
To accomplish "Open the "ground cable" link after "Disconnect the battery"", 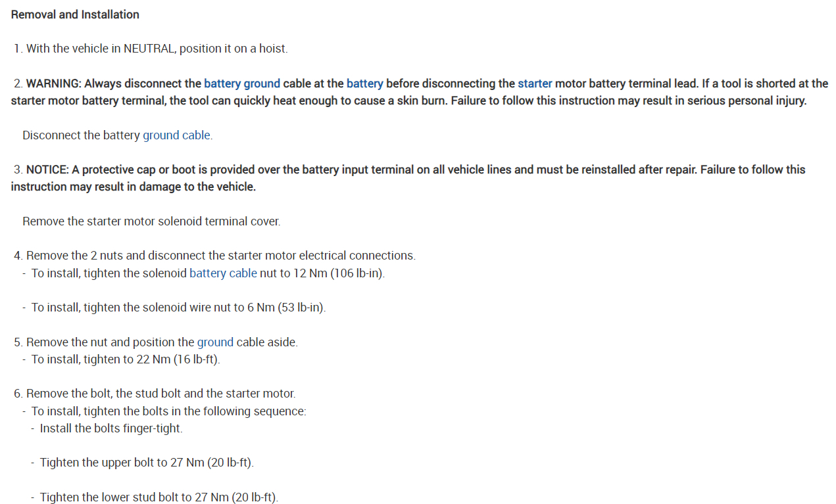I will tap(177, 135).
